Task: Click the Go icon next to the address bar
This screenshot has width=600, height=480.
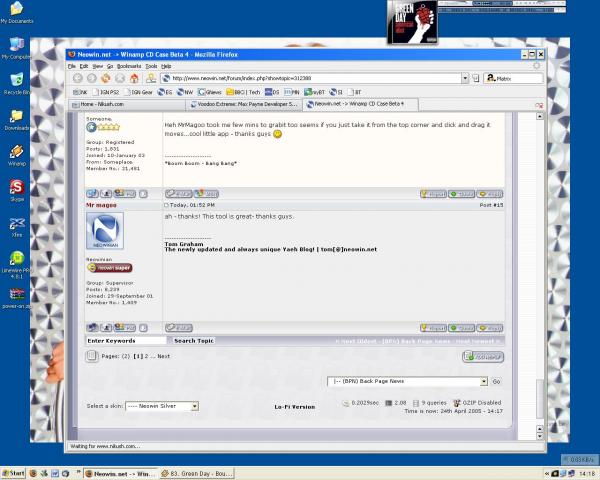Action: [476, 78]
